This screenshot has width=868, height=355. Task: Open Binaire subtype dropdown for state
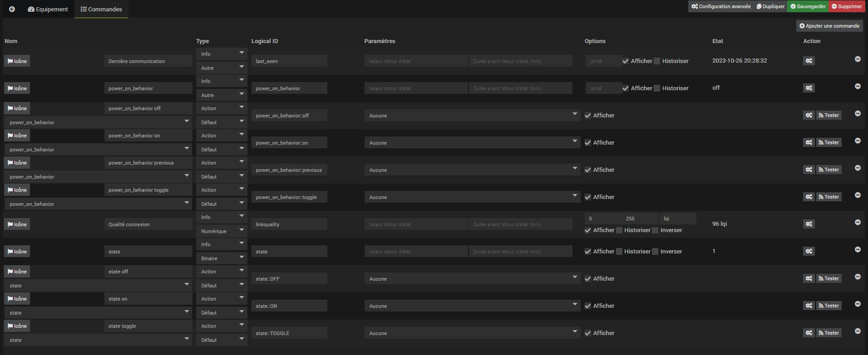tap(222, 258)
